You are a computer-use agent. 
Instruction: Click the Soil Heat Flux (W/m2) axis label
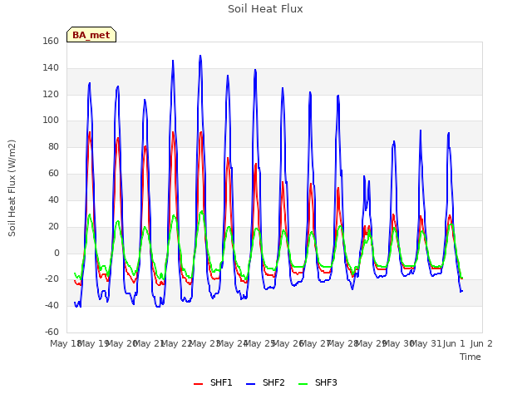pos(12,188)
